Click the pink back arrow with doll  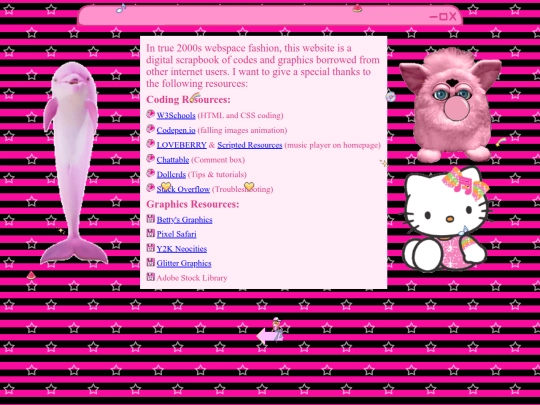(271, 331)
